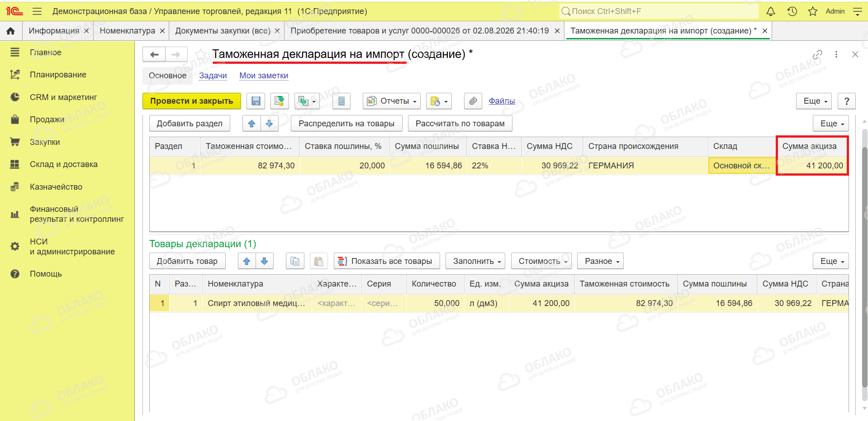Select the ГЕРМАНИЯ country cell in the sections table
Viewport: 868px width, 421px height.
pyautogui.click(x=645, y=166)
